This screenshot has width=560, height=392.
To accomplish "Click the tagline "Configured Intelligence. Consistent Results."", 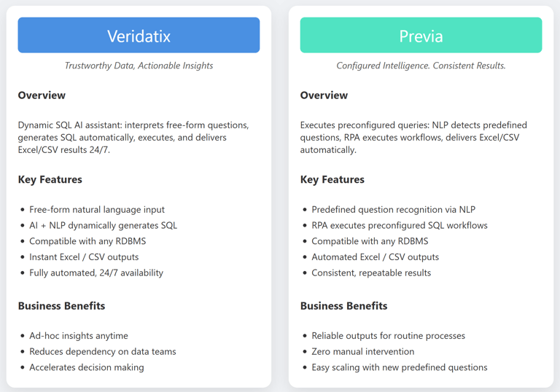I will (x=421, y=66).
